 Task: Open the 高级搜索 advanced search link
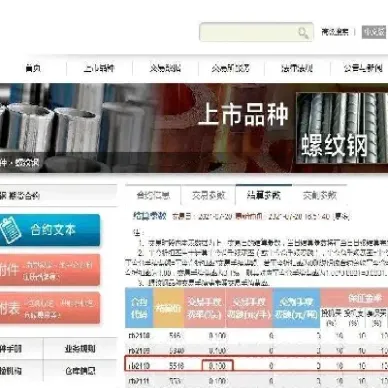pos(335,32)
